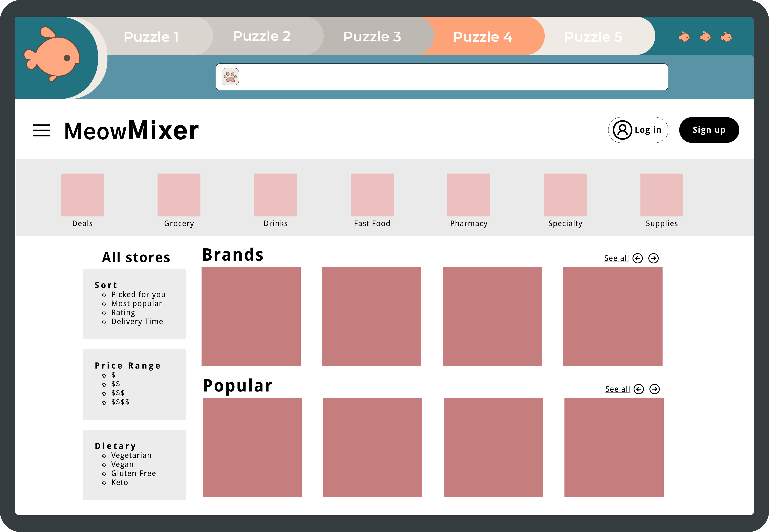This screenshot has width=769, height=532.
Task: Click the Popular next arrow icon
Action: tap(655, 389)
